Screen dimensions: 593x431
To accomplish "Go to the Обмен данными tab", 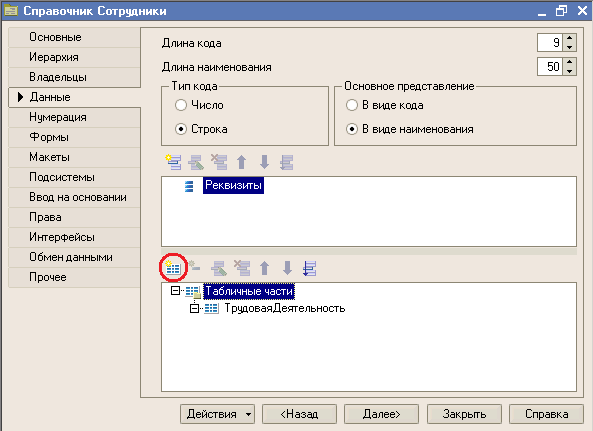I will click(x=74, y=257).
